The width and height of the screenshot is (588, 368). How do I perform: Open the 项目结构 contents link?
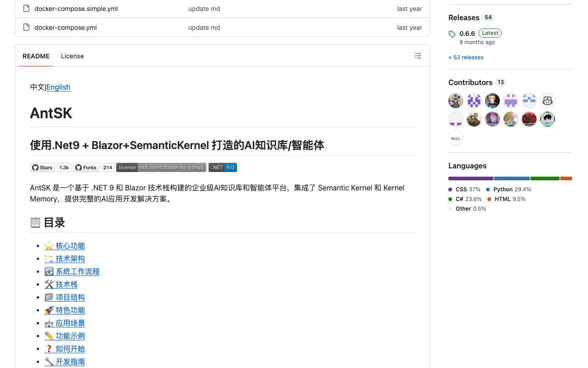click(65, 297)
